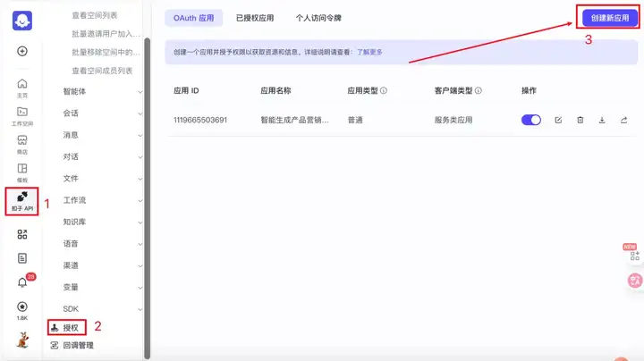Open 查看空间列表 doc item
Image resolution: width=644 pixels, height=361 pixels.
tap(95, 15)
